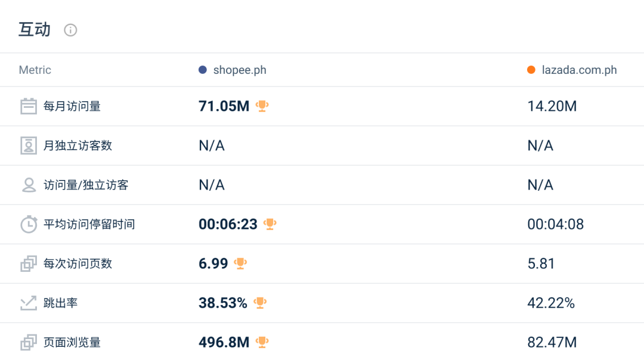Click the calendar icon for 每月访问量
The image size is (644, 360).
pos(29,106)
